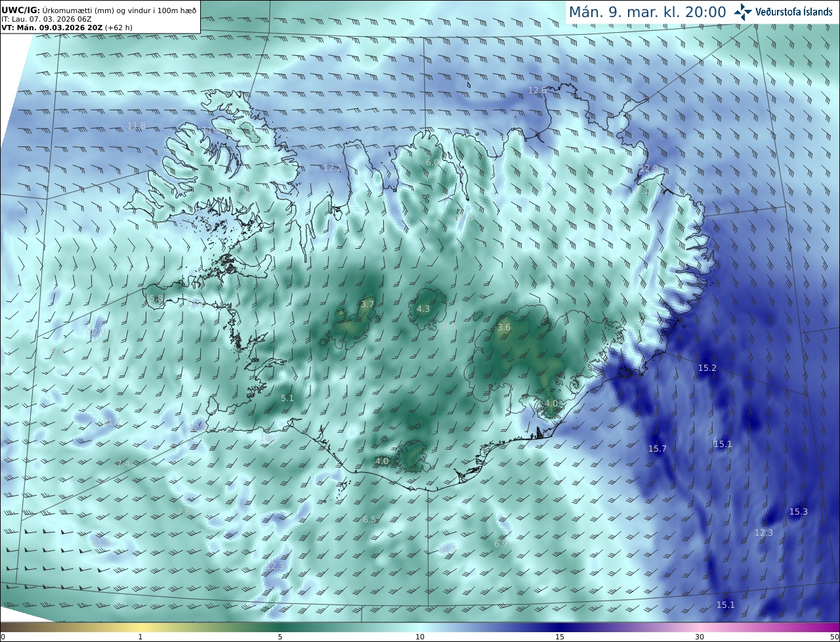Select the 5.1 value in southwest Iceland

coord(287,398)
